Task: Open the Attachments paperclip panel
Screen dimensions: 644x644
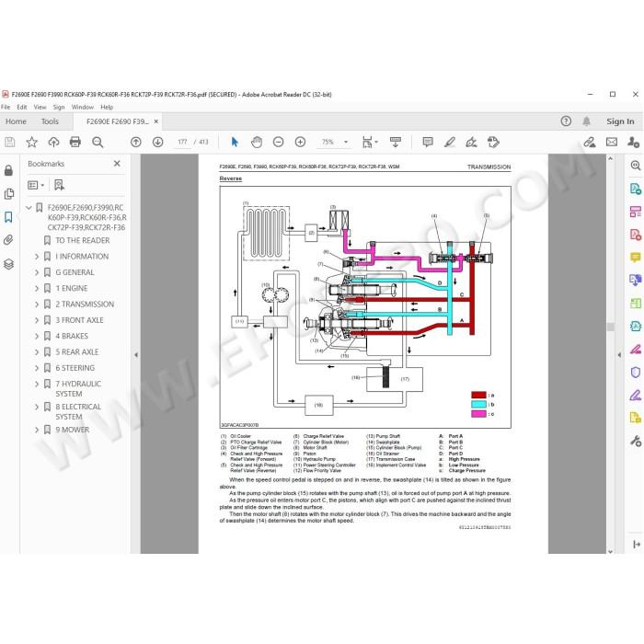Action: click(8, 240)
